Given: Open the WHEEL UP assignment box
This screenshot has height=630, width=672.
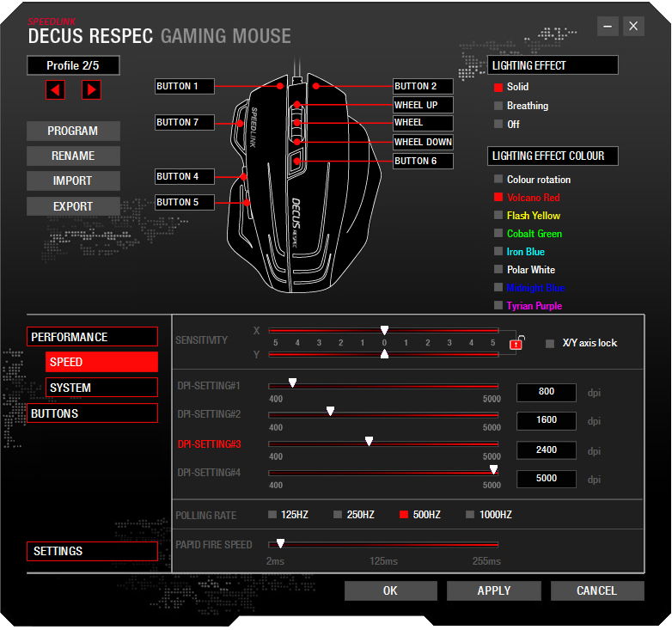Looking at the screenshot, I should pos(423,105).
